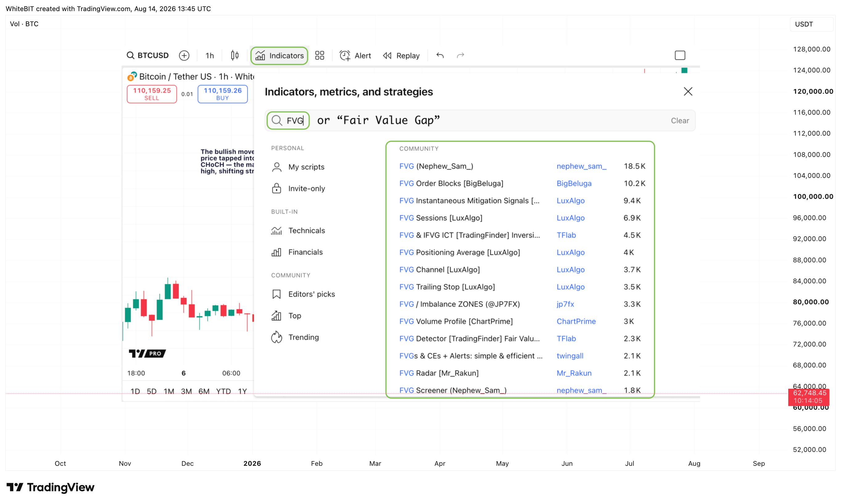This screenshot has width=841, height=504.
Task: Clear the indicator search text
Action: click(x=680, y=121)
